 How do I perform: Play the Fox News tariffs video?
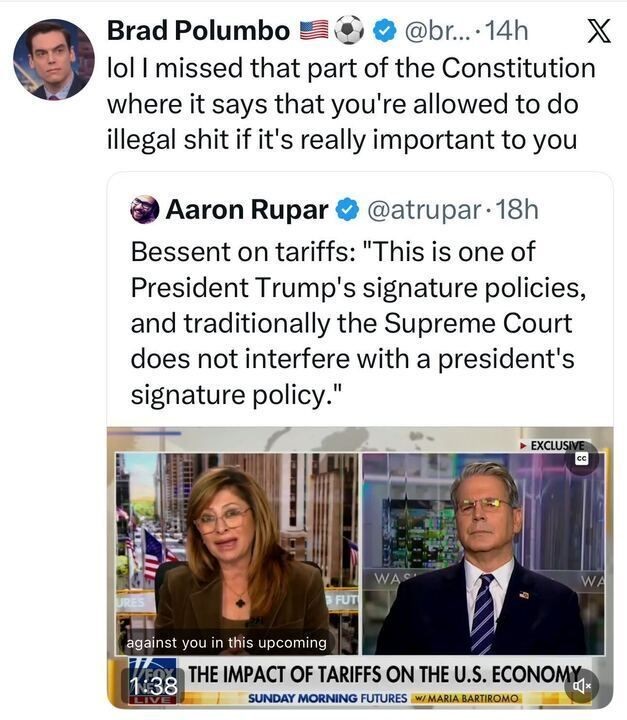pos(360,560)
